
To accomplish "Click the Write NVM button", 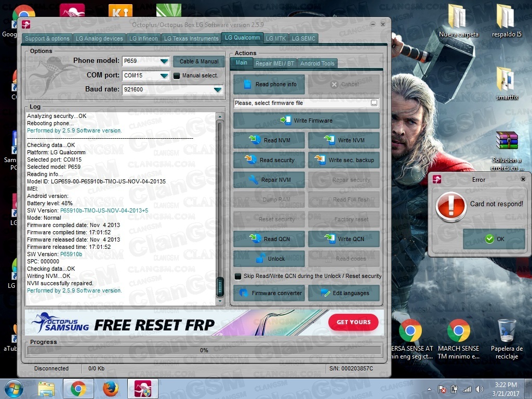I will (344, 140).
